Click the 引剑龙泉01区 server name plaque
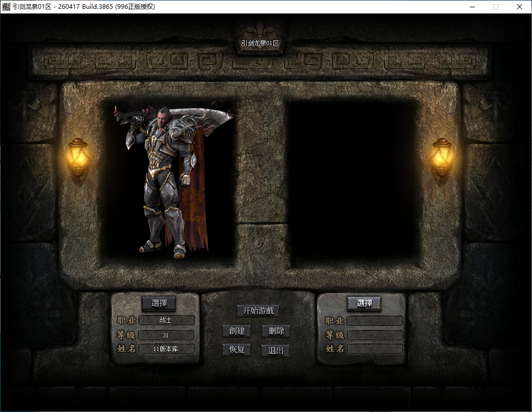Viewport: 532px width, 412px height. (260, 43)
